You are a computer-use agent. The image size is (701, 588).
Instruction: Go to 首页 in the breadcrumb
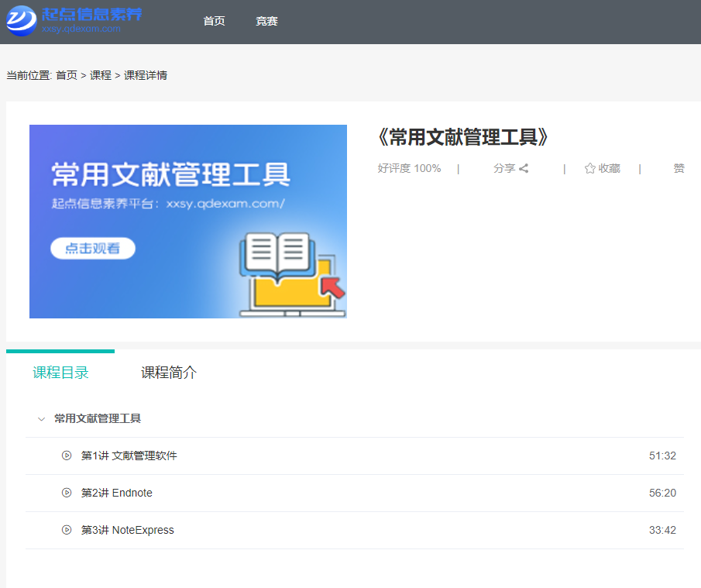[67, 75]
